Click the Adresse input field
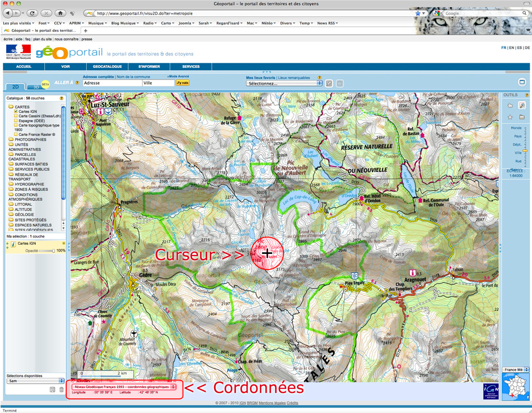The height and width of the screenshot is (413, 532). pos(113,83)
